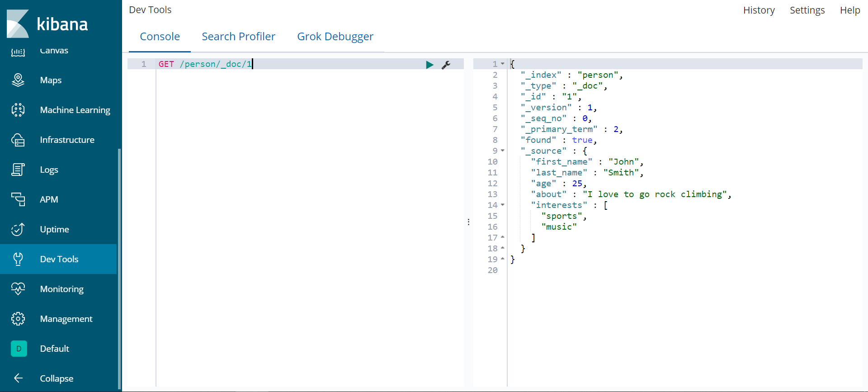Click the Default space avatar D
This screenshot has width=868, height=392.
coord(19,349)
